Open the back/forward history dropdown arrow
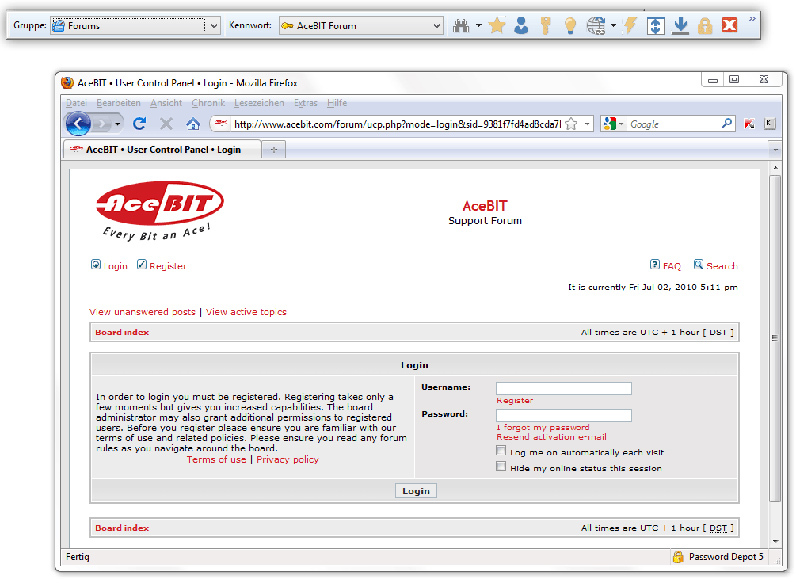The image size is (800, 583). [117, 124]
